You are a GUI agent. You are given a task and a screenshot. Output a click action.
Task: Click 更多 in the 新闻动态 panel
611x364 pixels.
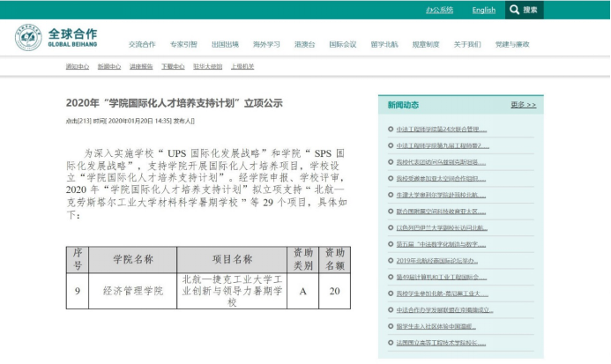[x=523, y=105]
